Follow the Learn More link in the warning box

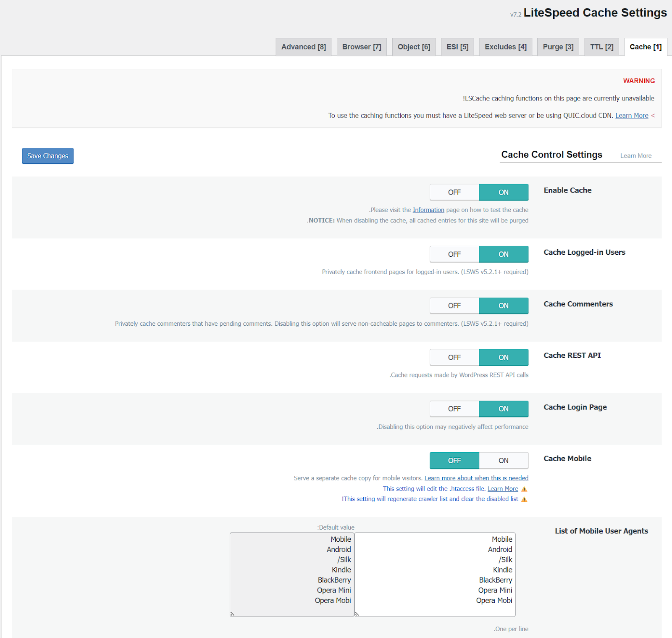631,116
